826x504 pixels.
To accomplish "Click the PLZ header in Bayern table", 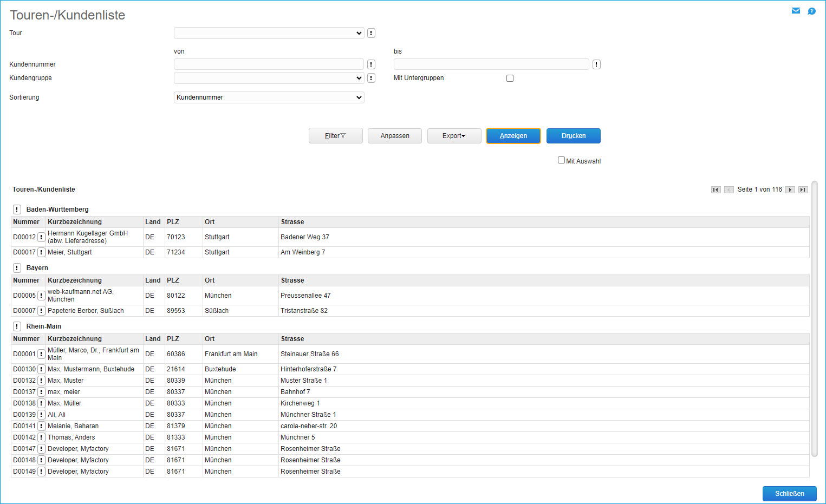I will 173,280.
